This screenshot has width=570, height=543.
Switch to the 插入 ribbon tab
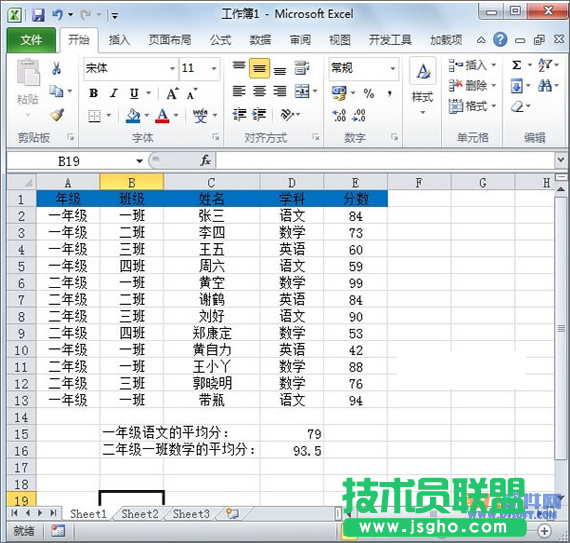120,40
